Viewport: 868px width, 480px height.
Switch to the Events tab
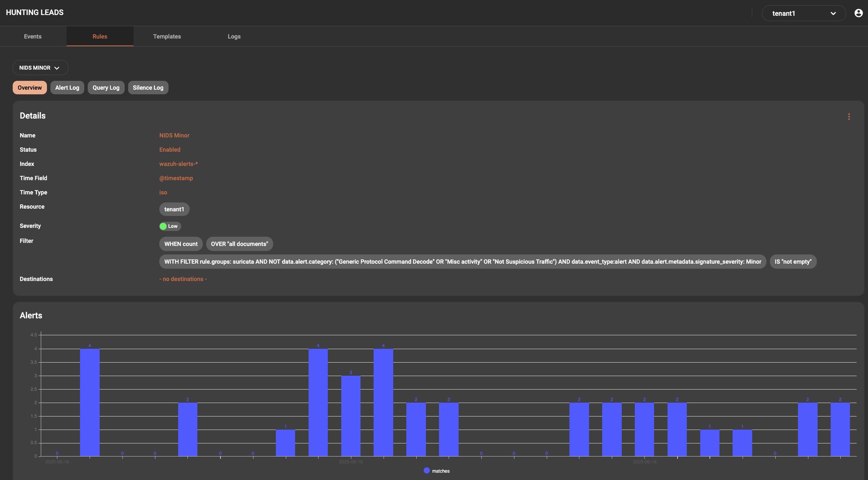click(x=33, y=37)
